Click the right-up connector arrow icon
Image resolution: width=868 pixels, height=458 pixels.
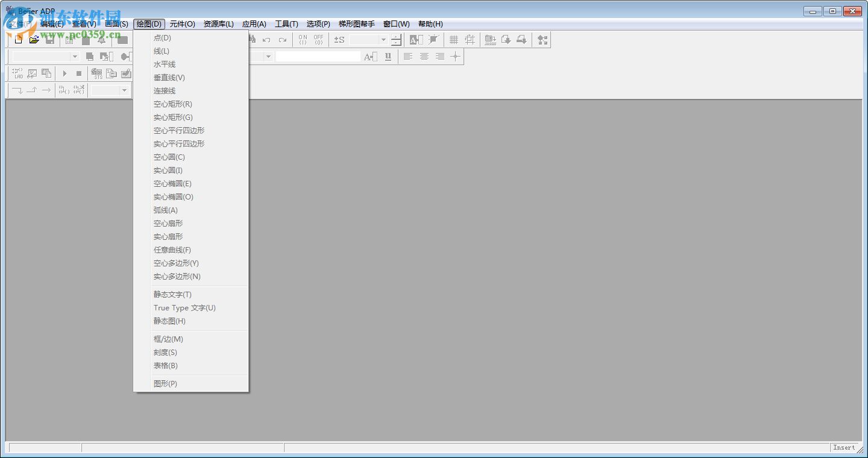click(x=32, y=90)
